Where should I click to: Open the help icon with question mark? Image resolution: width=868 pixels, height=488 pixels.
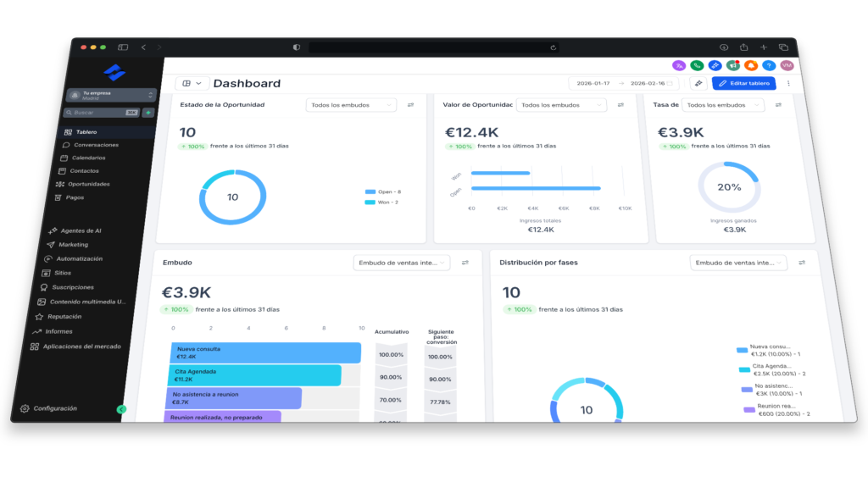[x=767, y=65]
